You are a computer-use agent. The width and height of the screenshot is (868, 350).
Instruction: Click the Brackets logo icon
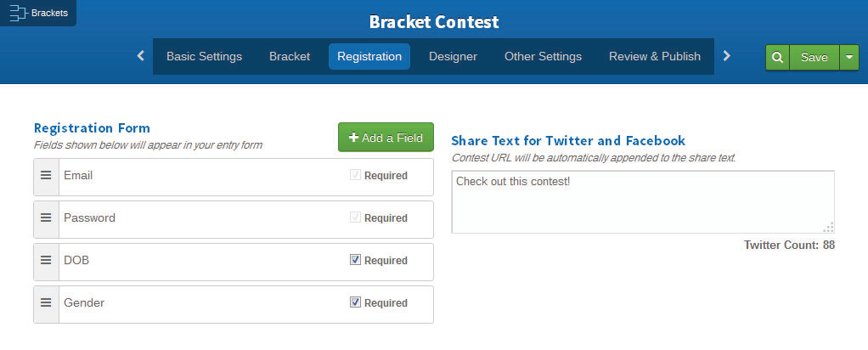(x=19, y=14)
